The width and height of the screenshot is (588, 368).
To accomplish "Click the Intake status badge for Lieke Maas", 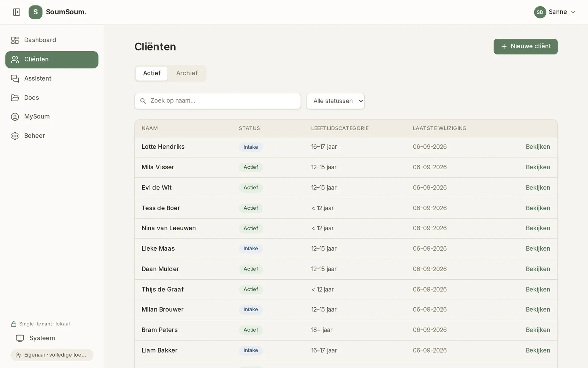I will pyautogui.click(x=251, y=249).
